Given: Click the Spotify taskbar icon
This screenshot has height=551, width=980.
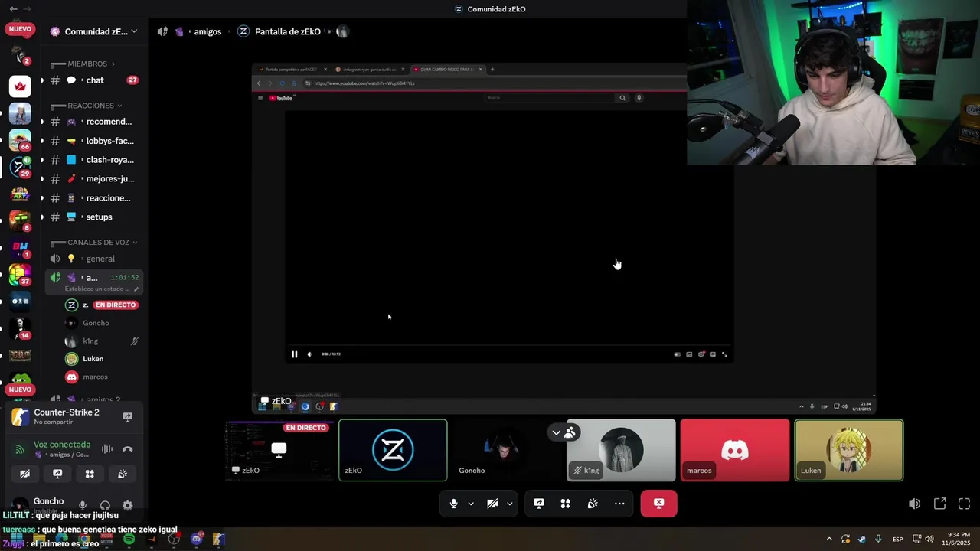Looking at the screenshot, I should point(129,539).
